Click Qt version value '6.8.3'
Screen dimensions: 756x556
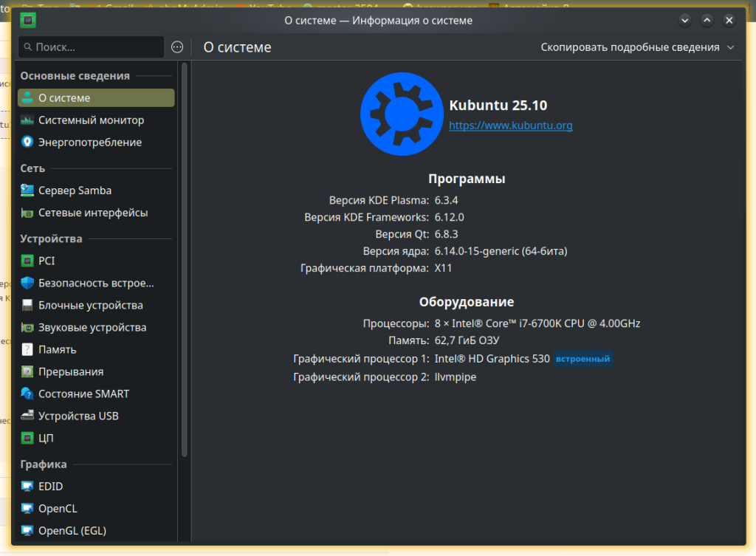tap(446, 234)
